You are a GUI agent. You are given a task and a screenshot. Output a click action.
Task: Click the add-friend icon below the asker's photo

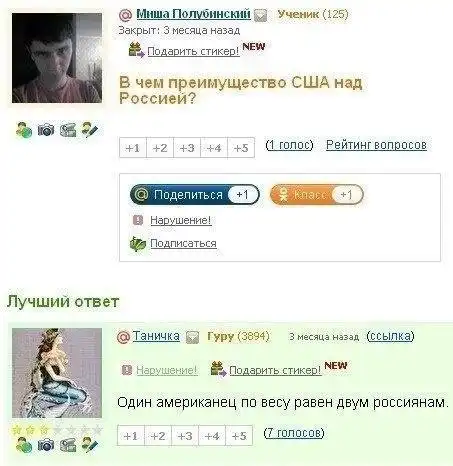24,130
